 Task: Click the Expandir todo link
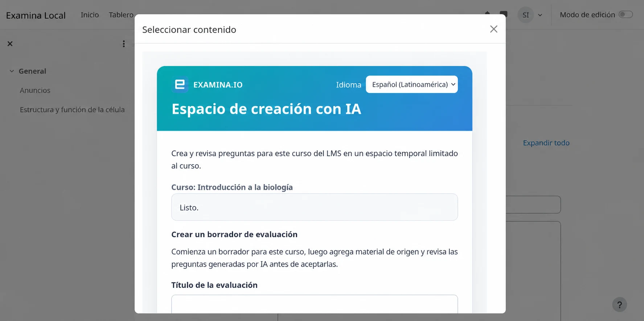point(546,143)
